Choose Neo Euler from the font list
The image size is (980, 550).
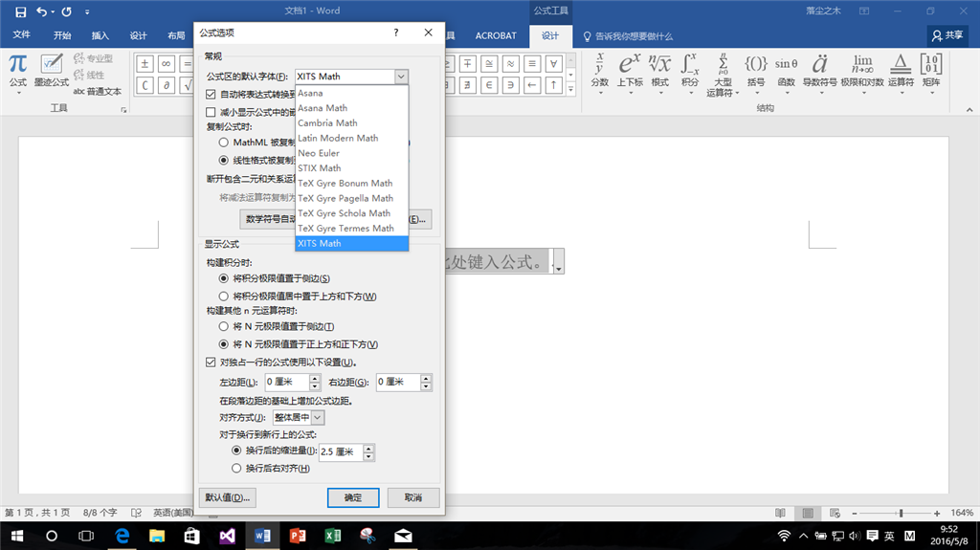[351, 153]
